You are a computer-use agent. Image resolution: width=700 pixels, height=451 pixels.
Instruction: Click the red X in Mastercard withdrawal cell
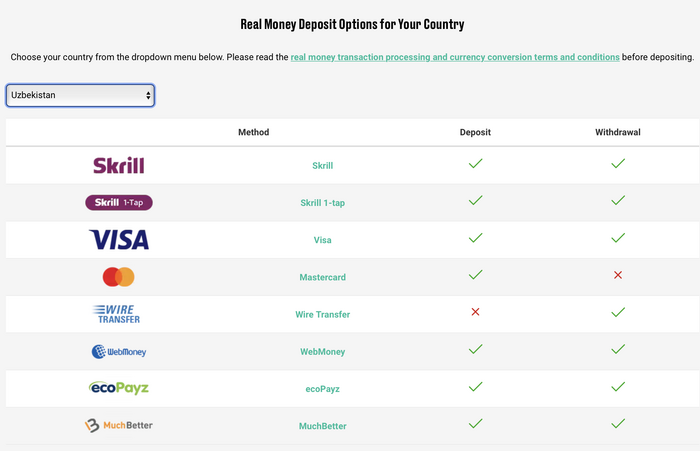pos(618,275)
